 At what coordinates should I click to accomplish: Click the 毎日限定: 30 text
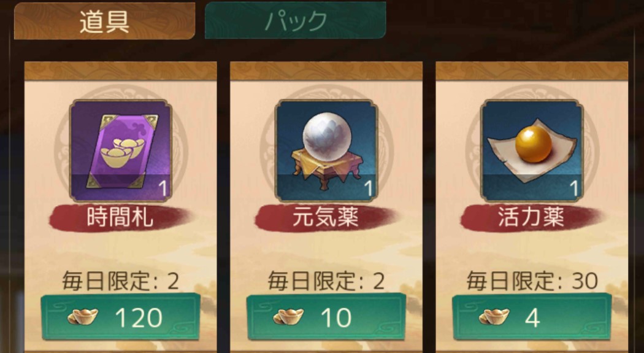[532, 281]
